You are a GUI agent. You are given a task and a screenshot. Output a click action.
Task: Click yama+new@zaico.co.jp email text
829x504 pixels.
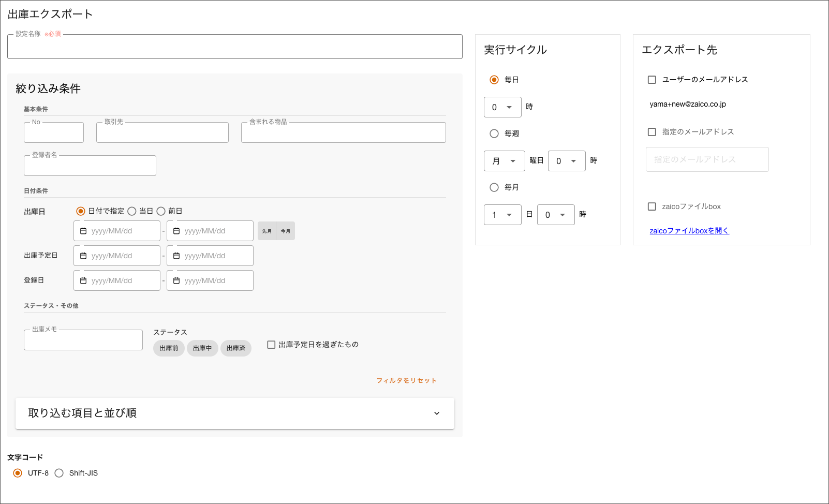(x=688, y=104)
